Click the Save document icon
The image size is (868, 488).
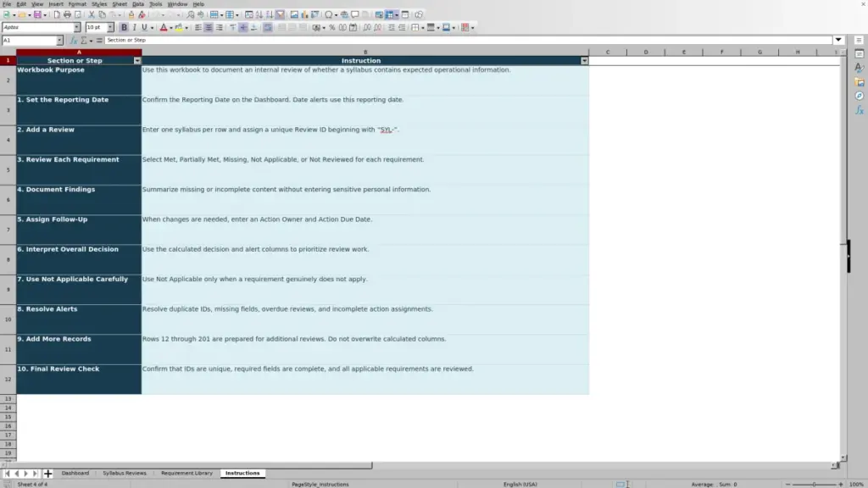[x=37, y=14]
